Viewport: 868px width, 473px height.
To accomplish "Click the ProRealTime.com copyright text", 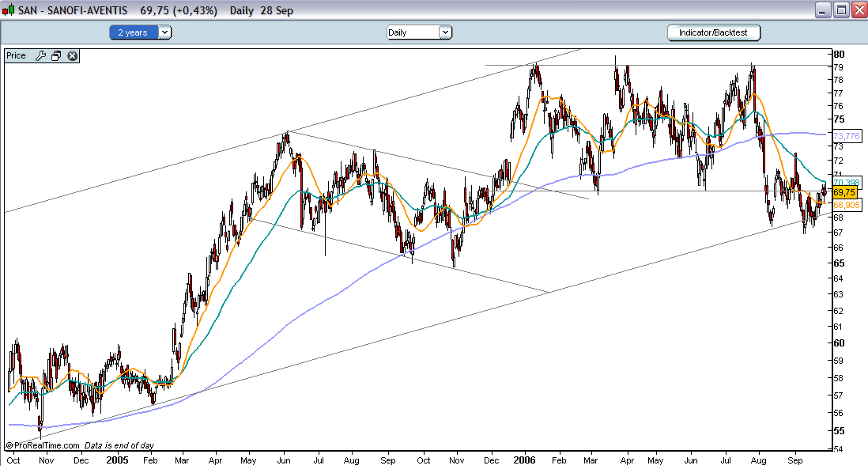I will pos(43,445).
